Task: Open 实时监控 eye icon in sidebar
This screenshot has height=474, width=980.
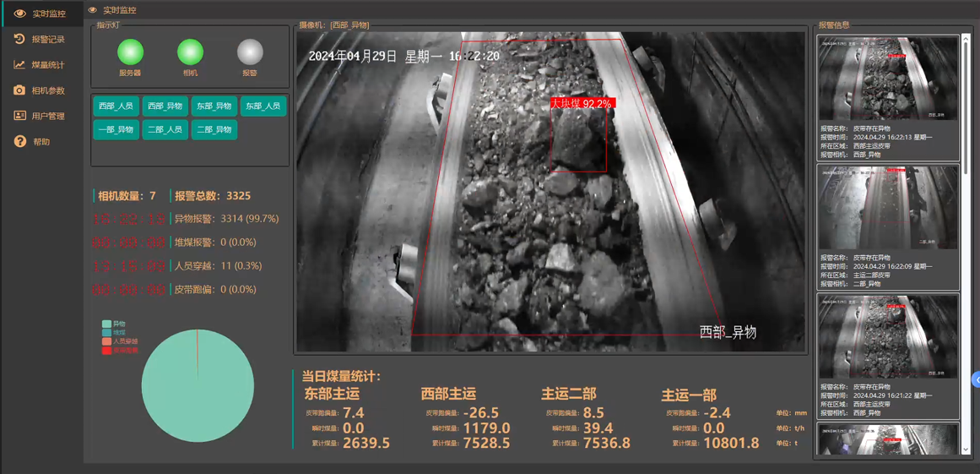Action: click(19, 14)
